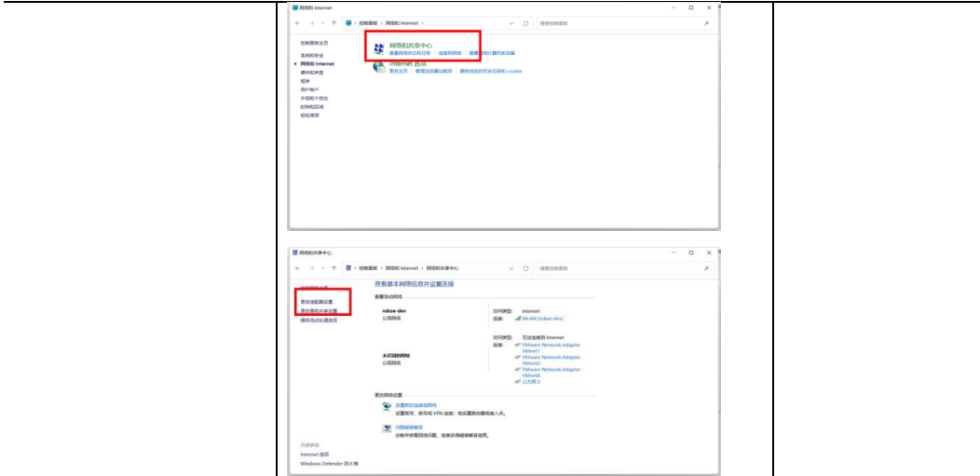Open VMware Network Adapter VMnet8 link
Viewport: 980px width, 476px height.
coord(551,373)
